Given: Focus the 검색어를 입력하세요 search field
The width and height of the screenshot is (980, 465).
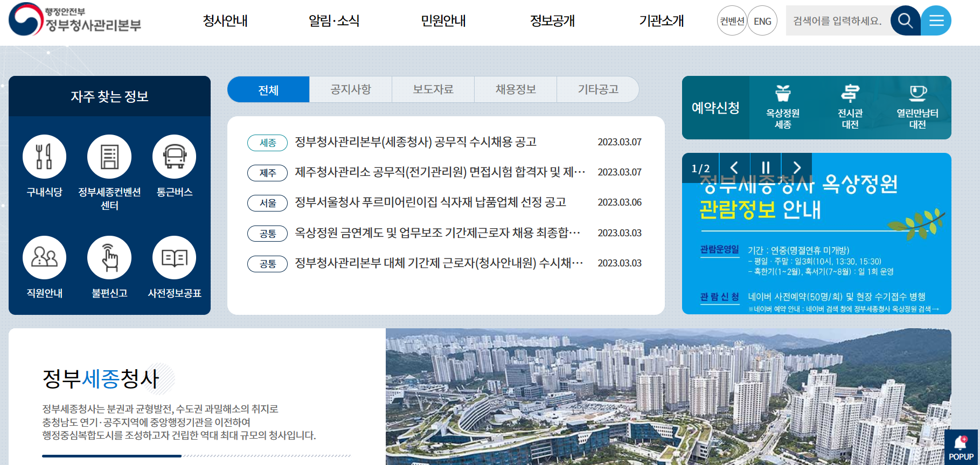Looking at the screenshot, I should 838,21.
